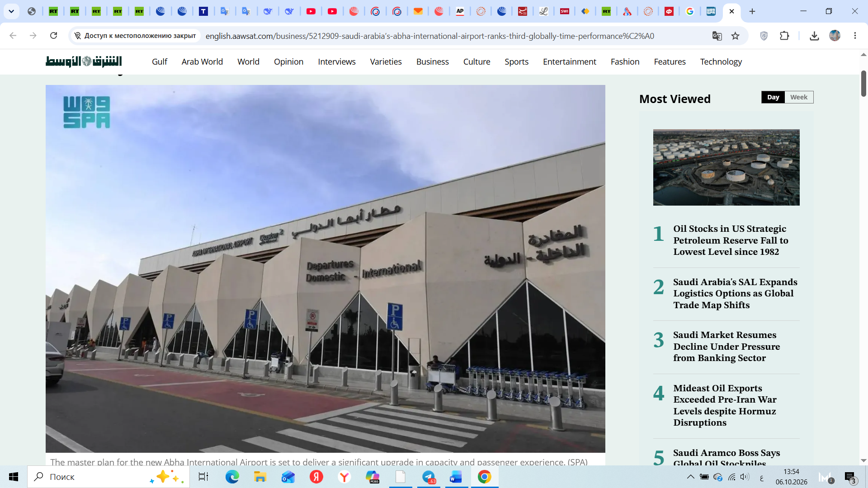This screenshot has height=488, width=868.
Task: Open the Gulf section
Action: pos(160,61)
